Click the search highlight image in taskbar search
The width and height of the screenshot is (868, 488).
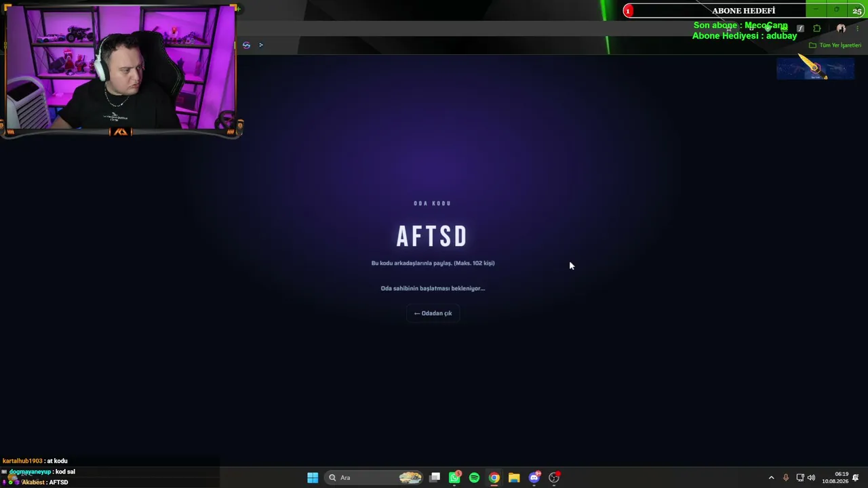tap(410, 478)
